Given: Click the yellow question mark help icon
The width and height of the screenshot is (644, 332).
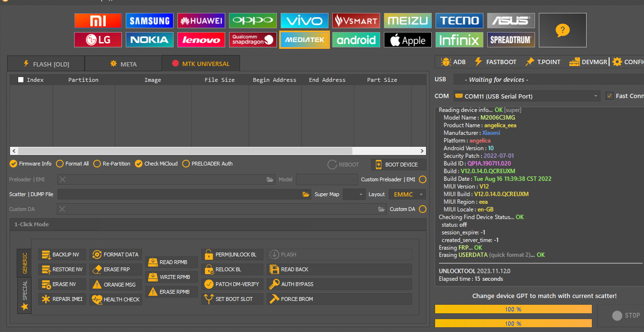Looking at the screenshot, I should point(562,30).
